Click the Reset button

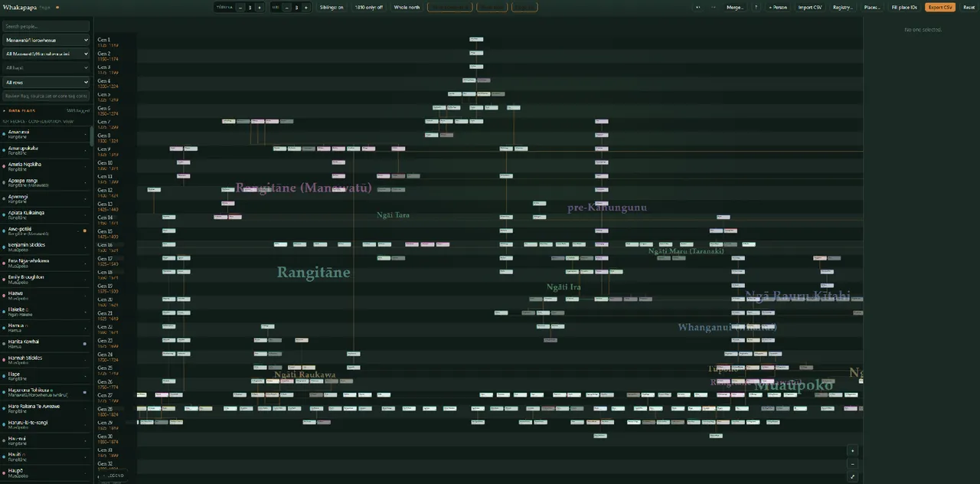(x=969, y=7)
